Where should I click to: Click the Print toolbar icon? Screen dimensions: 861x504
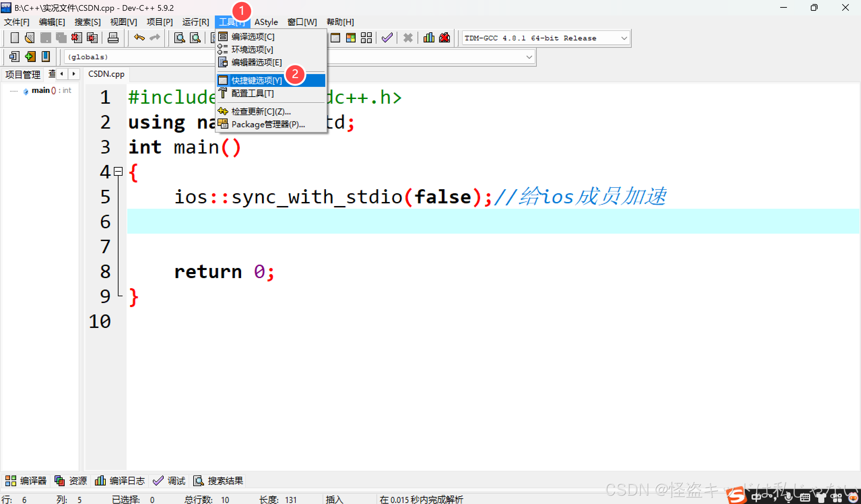click(x=113, y=38)
